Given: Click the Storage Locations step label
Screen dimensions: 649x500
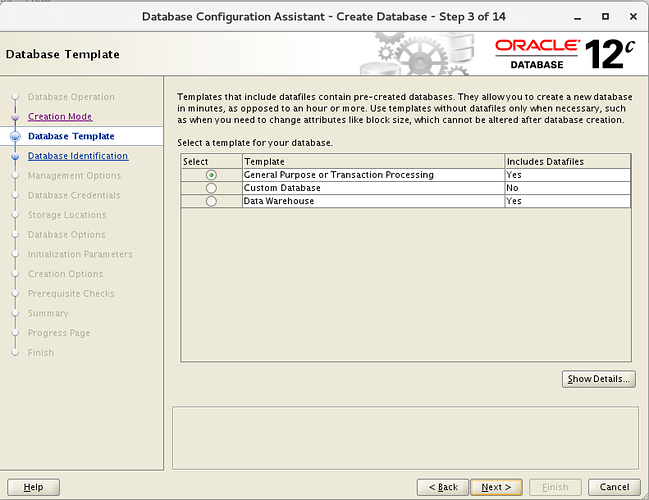Looking at the screenshot, I should pyautogui.click(x=67, y=215).
